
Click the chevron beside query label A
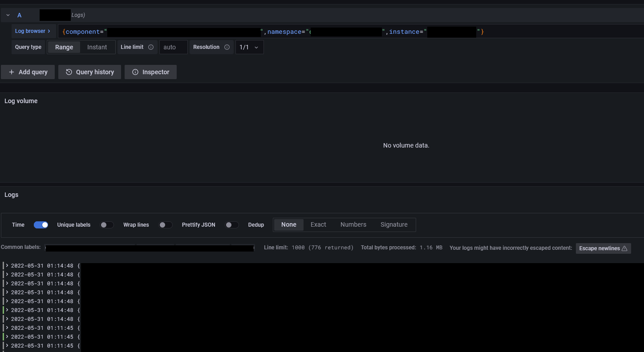pyautogui.click(x=8, y=15)
